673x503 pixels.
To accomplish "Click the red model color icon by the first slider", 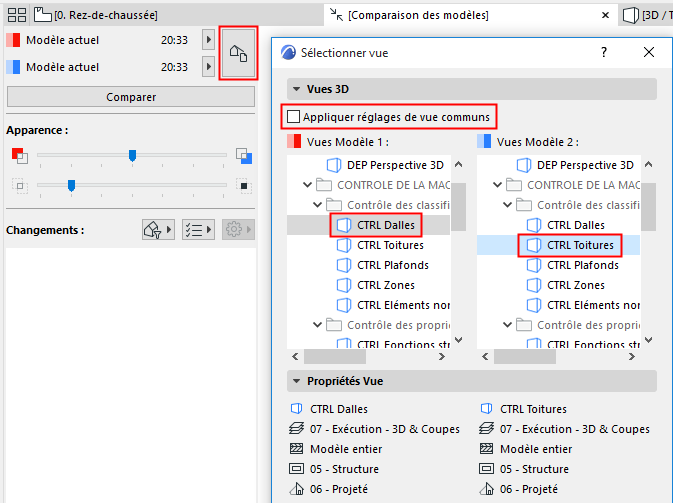I will (19, 155).
